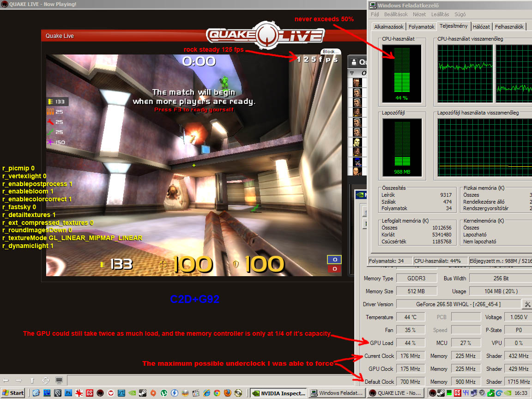Select the Teljesítmény tab
This screenshot has width=532, height=399.
453,26
